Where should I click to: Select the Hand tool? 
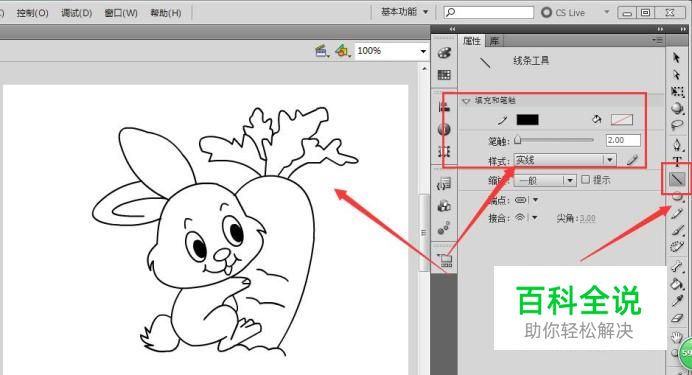[x=677, y=338]
